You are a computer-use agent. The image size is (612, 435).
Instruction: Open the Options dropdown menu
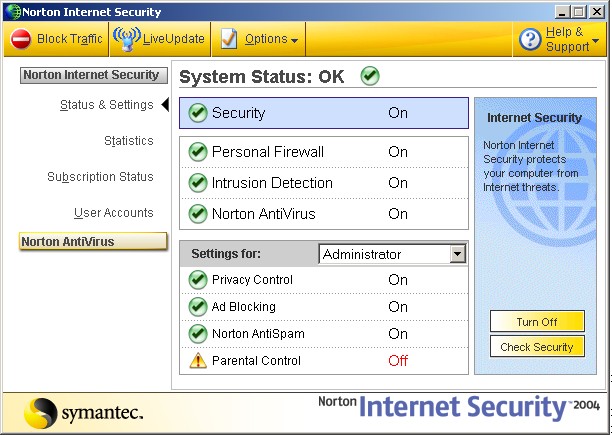click(259, 39)
